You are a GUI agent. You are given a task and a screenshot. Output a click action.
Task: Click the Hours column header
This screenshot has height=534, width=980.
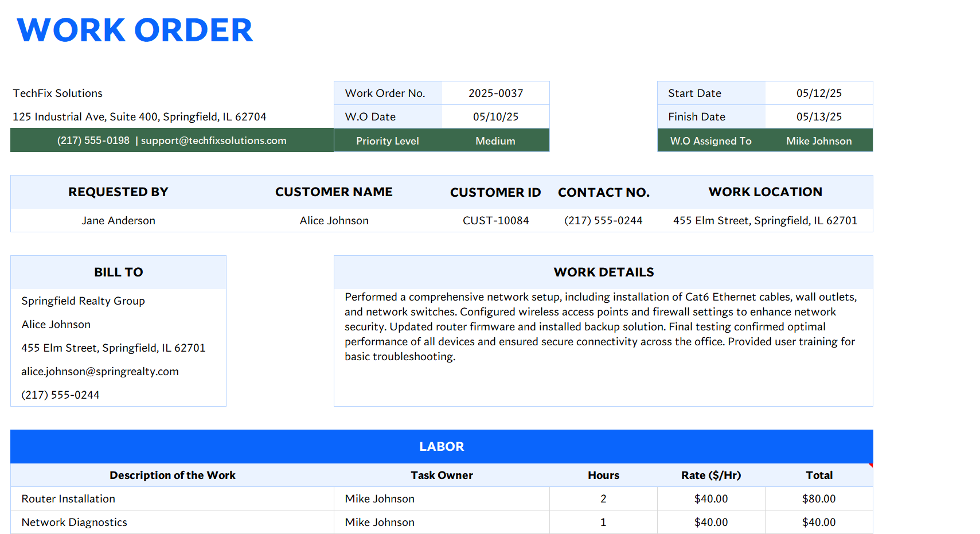(x=603, y=475)
